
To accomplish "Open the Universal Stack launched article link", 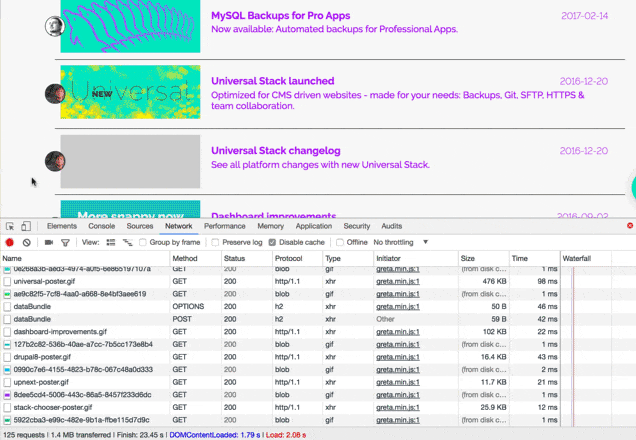I will pos(272,81).
